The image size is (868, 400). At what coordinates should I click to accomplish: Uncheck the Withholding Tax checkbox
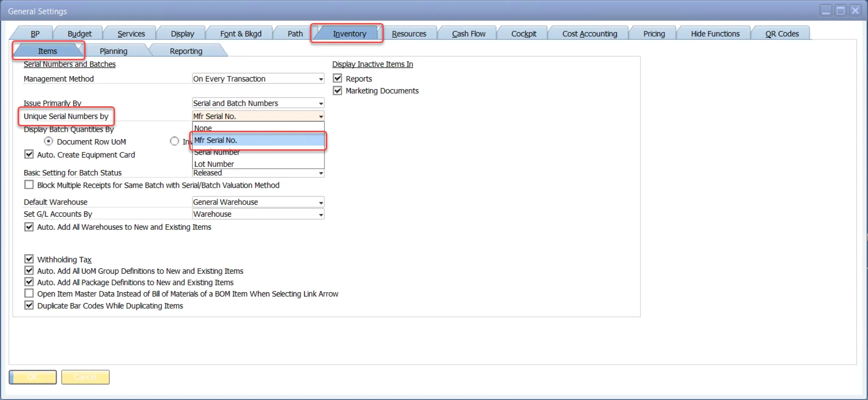(29, 259)
